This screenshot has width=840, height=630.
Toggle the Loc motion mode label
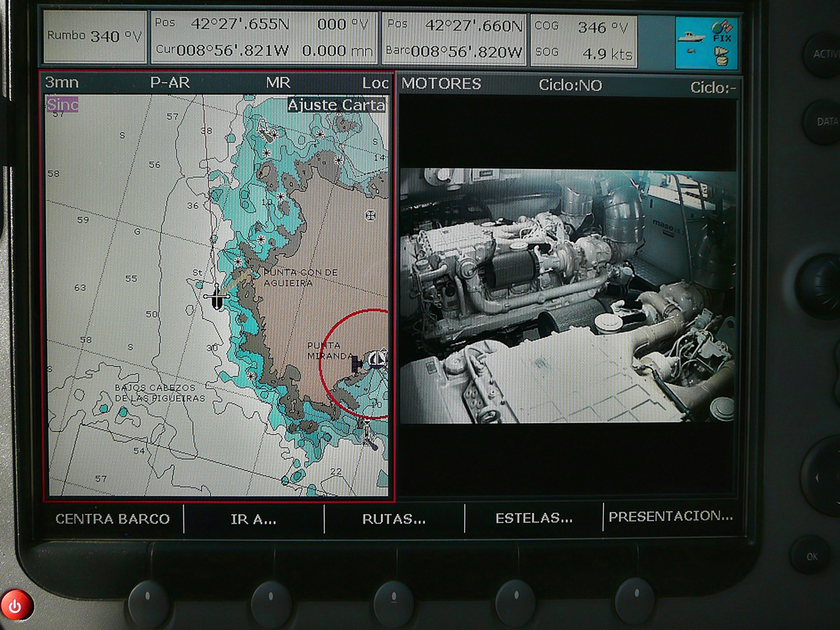pos(374,83)
